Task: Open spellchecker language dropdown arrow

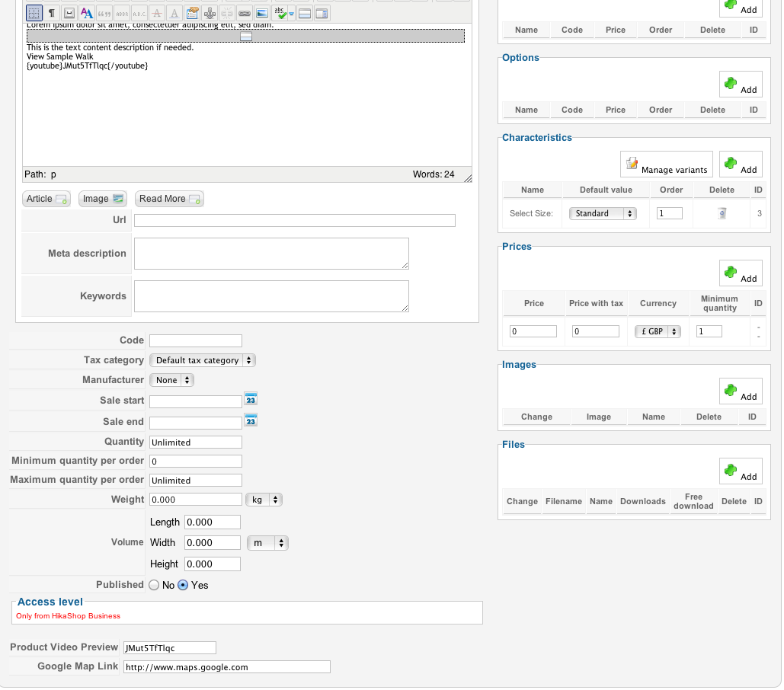Action: click(x=292, y=14)
